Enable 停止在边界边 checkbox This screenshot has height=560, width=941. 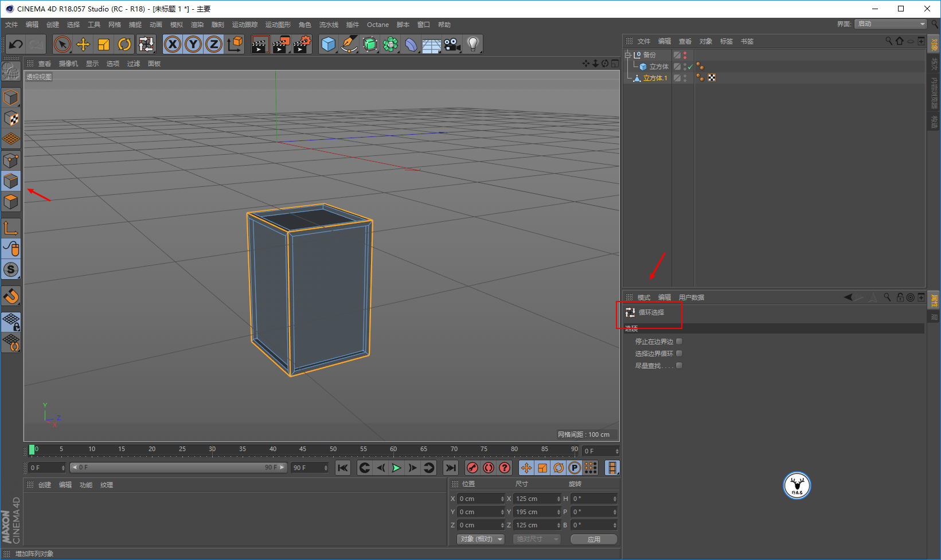coord(680,341)
